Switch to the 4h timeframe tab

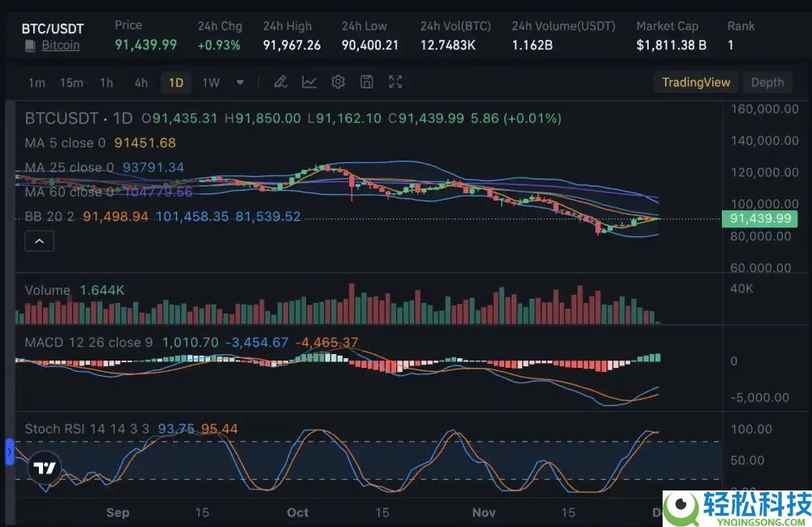pyautogui.click(x=140, y=82)
